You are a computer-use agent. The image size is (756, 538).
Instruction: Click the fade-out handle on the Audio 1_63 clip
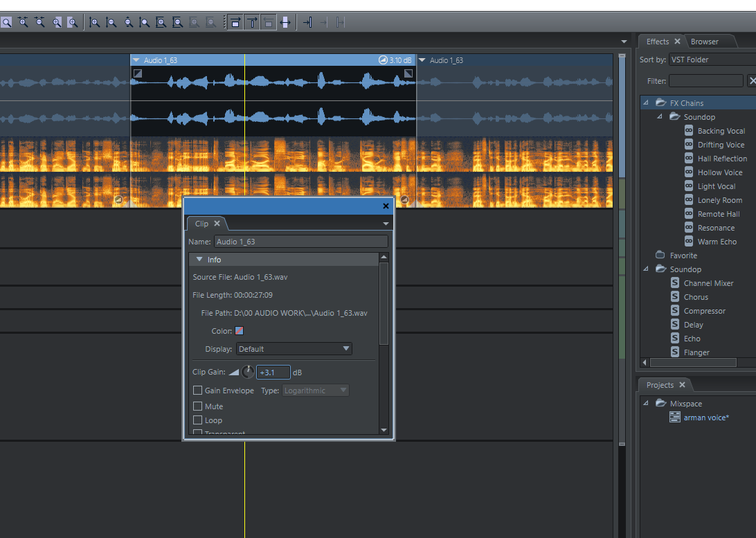(408, 73)
